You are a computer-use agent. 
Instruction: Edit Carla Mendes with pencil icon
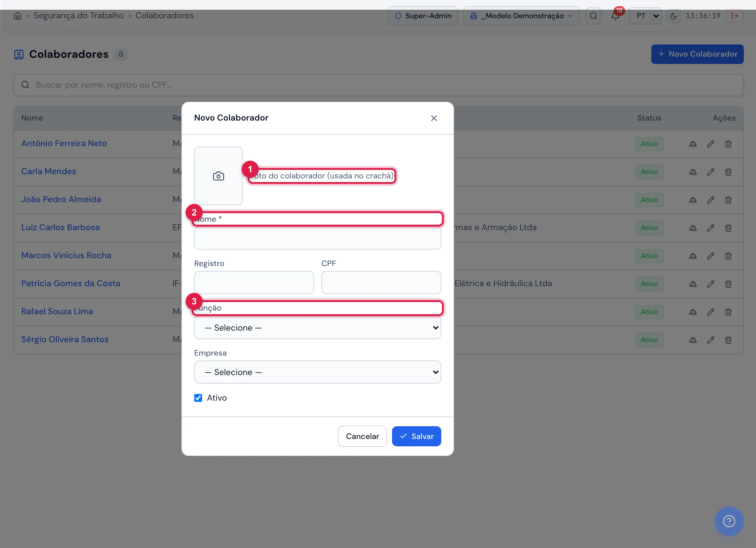[x=710, y=172]
